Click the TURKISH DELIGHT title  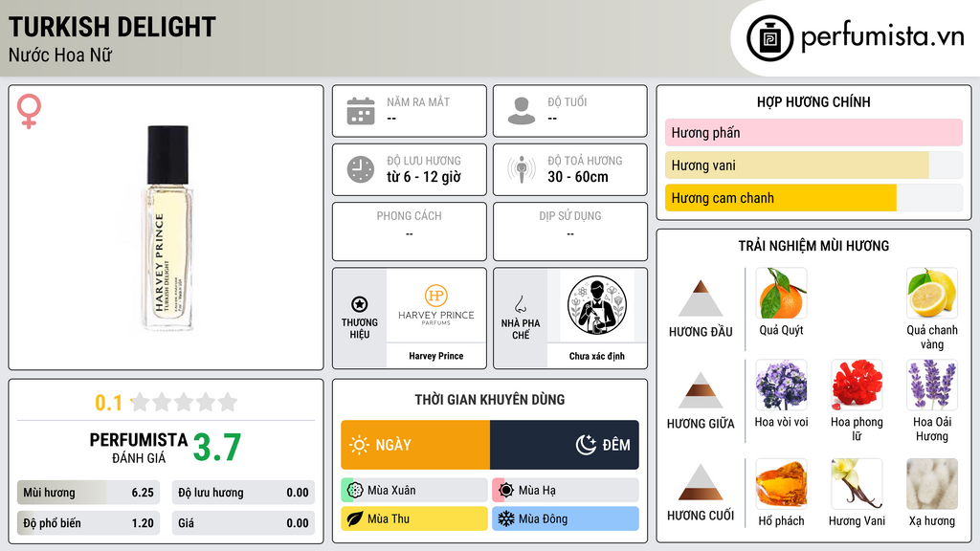[x=112, y=28]
